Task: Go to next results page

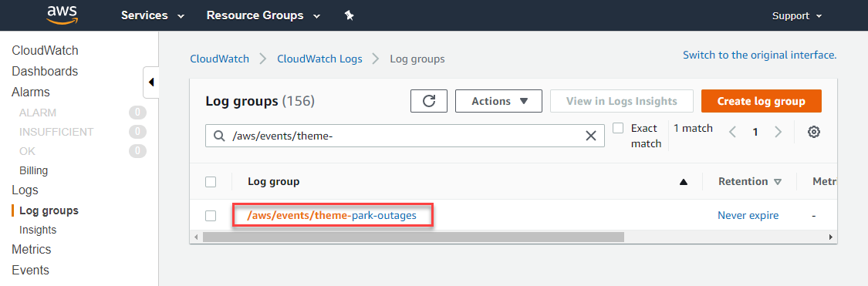Action: coord(778,133)
